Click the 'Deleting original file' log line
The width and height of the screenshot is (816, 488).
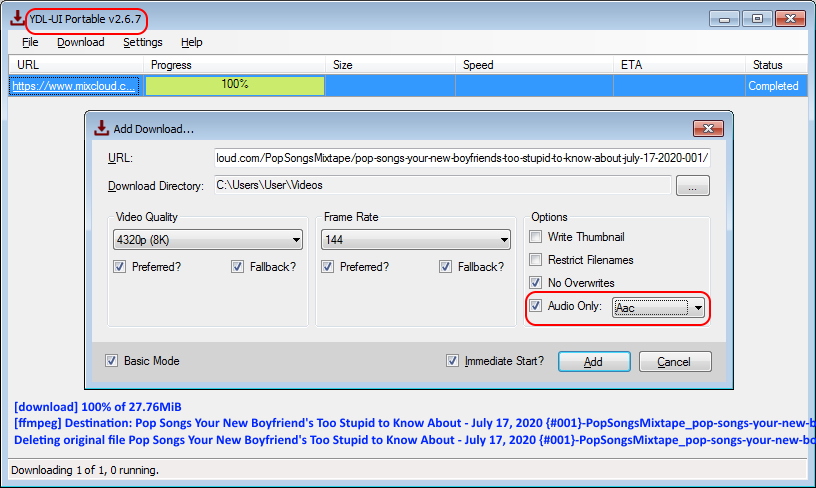pyautogui.click(x=414, y=440)
